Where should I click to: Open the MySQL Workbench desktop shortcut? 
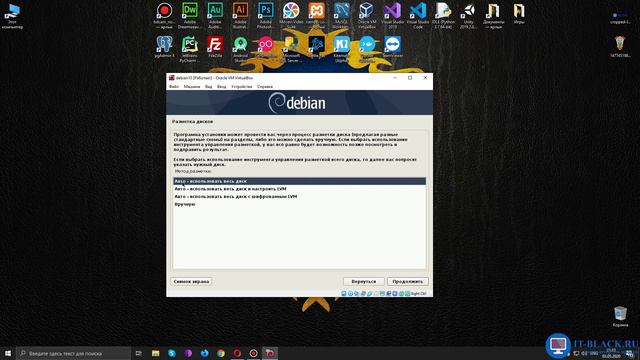[x=342, y=16]
